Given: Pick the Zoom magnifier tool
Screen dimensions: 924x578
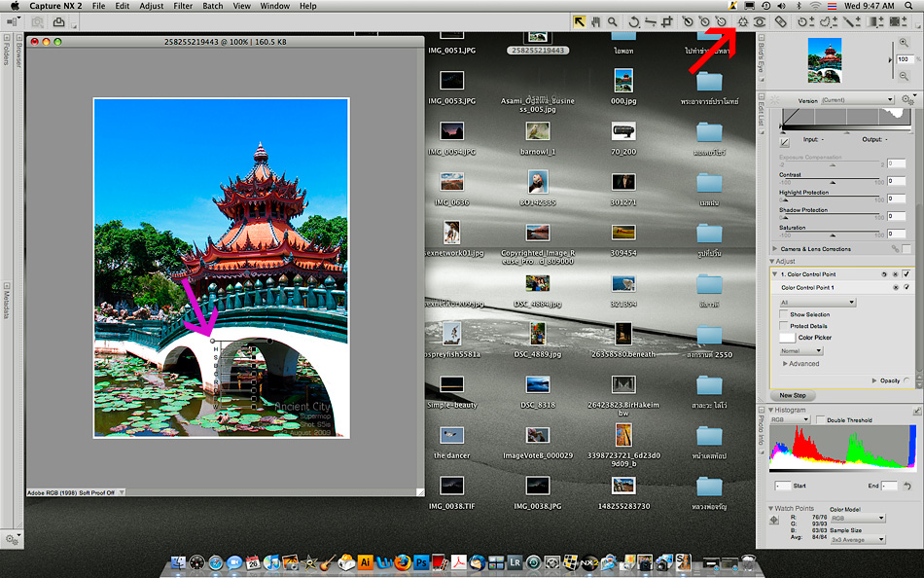Looking at the screenshot, I should pos(612,20).
